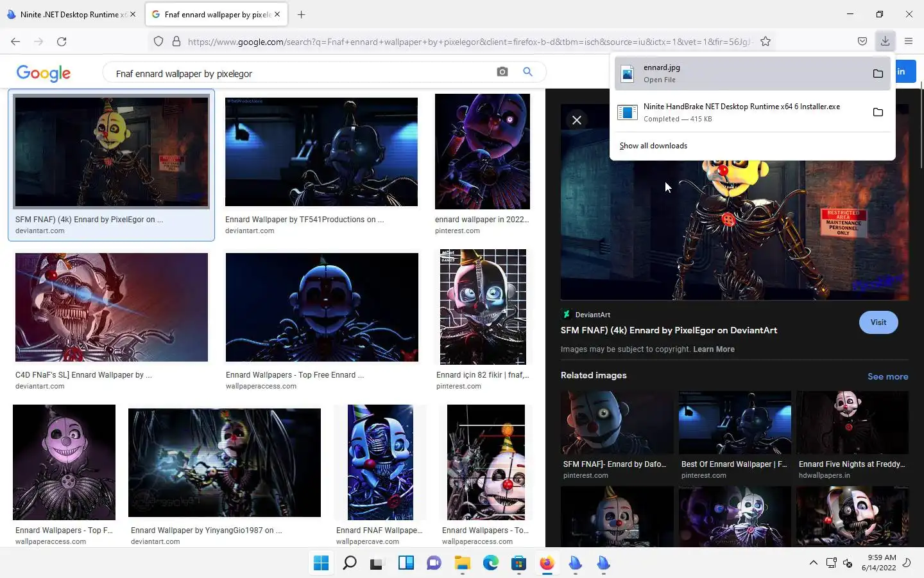Screen dimensions: 924x578
Task: Open the Chat taskbar app
Action: point(434,563)
